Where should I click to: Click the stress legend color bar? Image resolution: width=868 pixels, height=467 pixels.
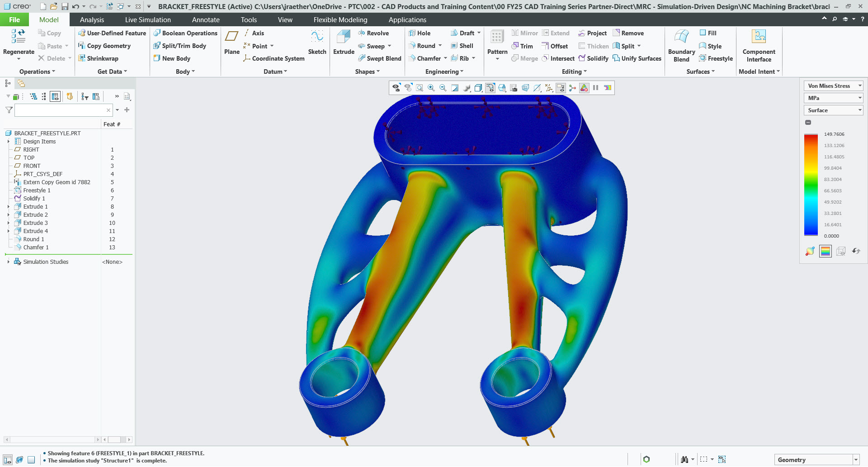click(811, 185)
